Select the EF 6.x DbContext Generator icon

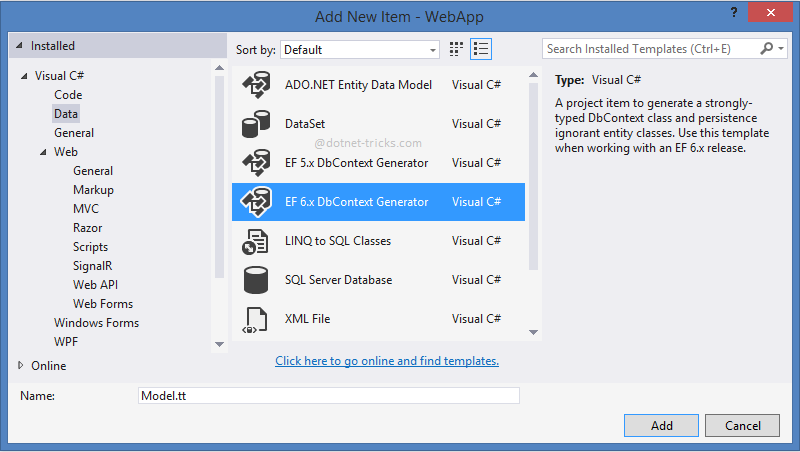point(257,202)
